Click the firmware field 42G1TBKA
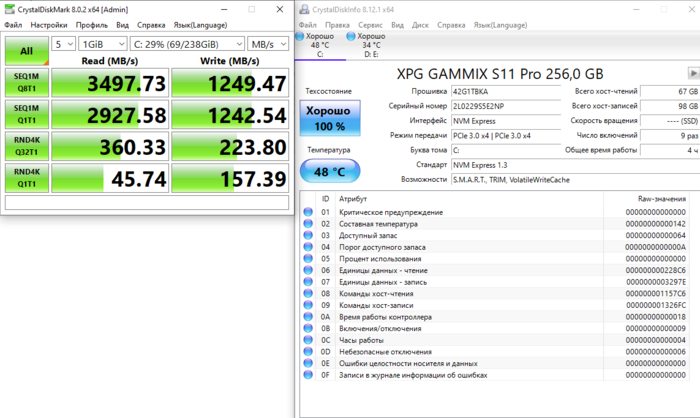The height and width of the screenshot is (418, 700). point(506,92)
